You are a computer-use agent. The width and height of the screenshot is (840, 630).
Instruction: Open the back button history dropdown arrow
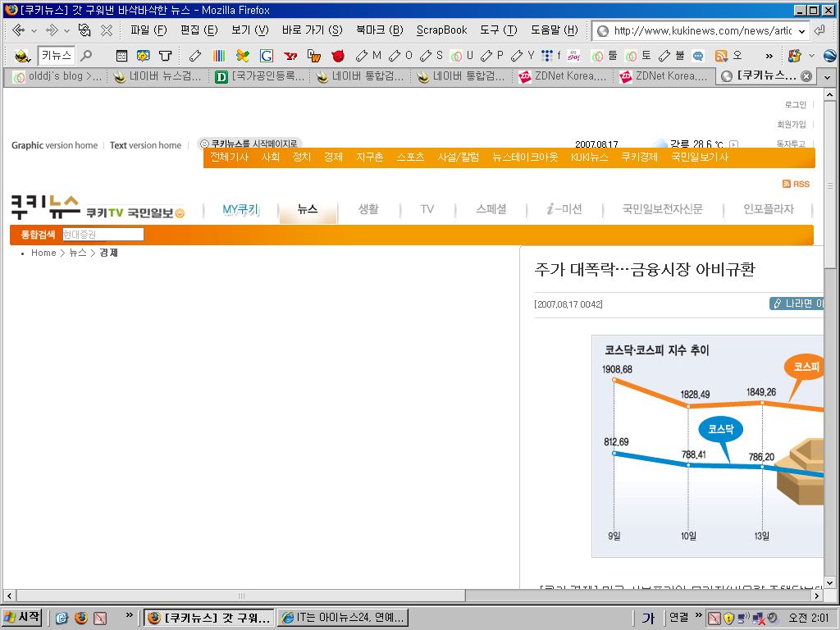click(x=34, y=31)
